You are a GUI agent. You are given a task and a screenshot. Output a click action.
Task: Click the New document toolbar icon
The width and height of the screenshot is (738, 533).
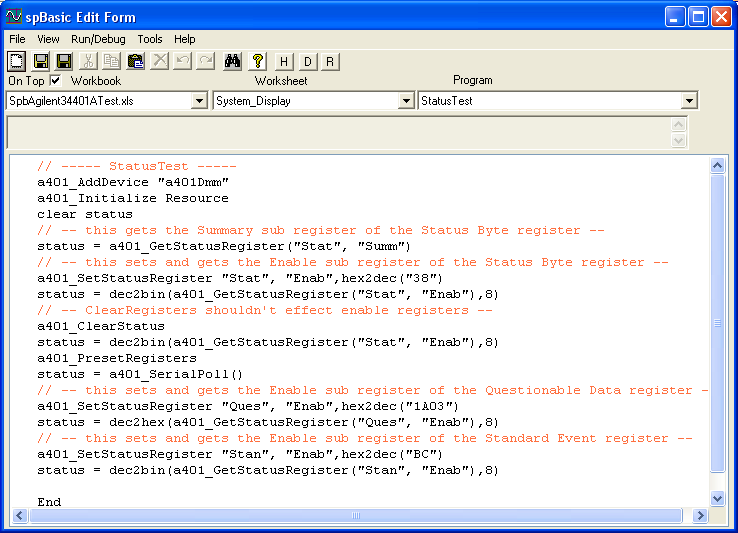(16, 61)
